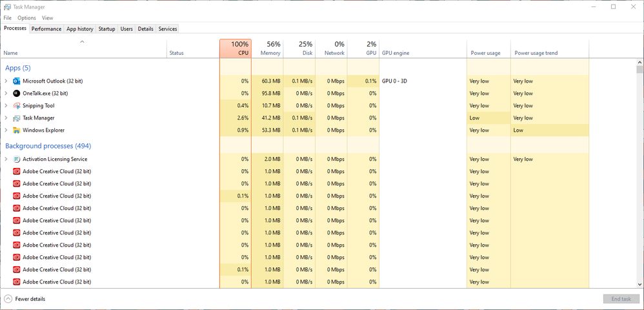Image resolution: width=644 pixels, height=310 pixels.
Task: Open the Startup tab
Action: point(106,29)
